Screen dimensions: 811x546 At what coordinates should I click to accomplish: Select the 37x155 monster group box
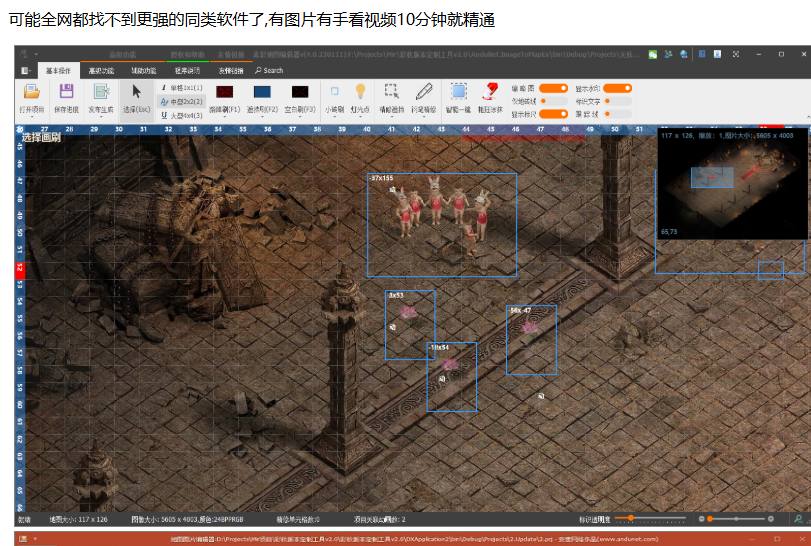coord(442,225)
